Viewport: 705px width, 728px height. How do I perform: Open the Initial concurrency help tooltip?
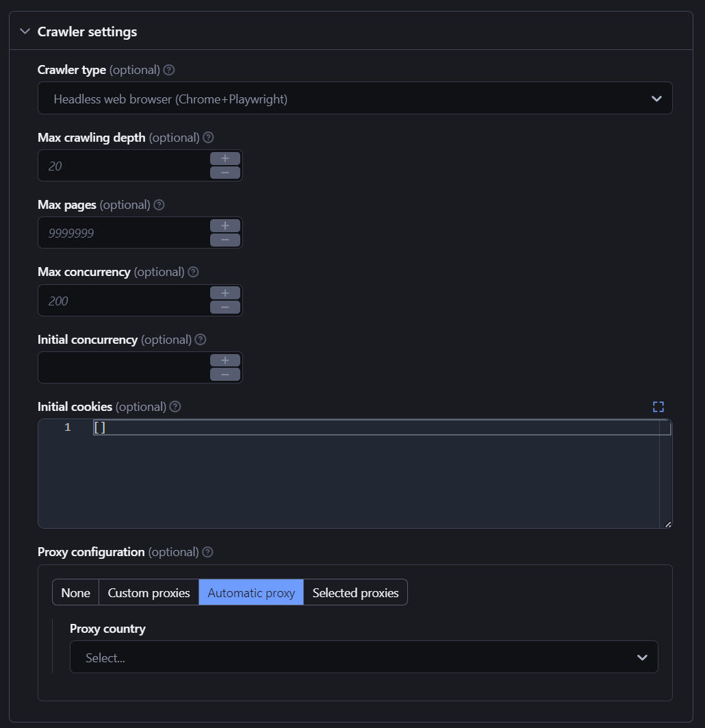(200, 339)
